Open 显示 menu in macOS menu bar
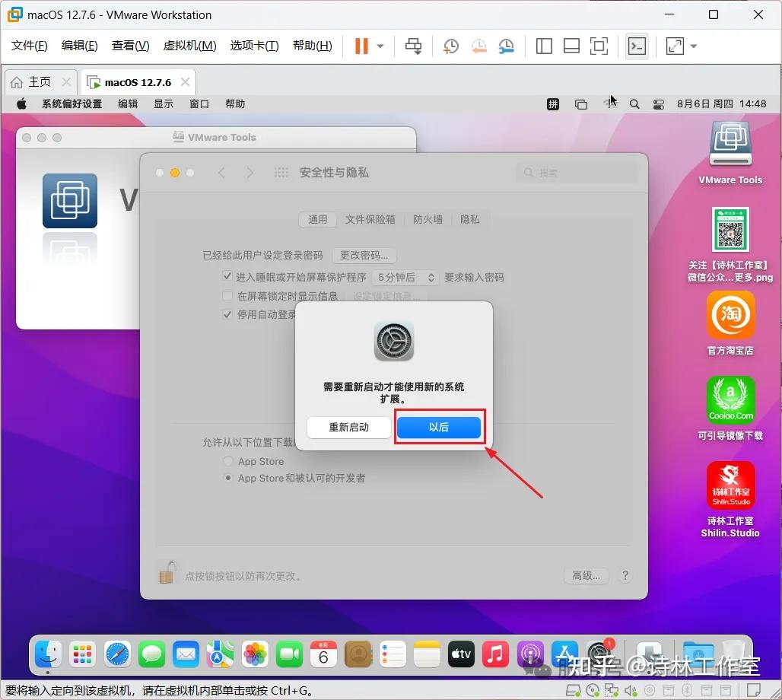Image resolution: width=782 pixels, height=700 pixels. [x=164, y=103]
